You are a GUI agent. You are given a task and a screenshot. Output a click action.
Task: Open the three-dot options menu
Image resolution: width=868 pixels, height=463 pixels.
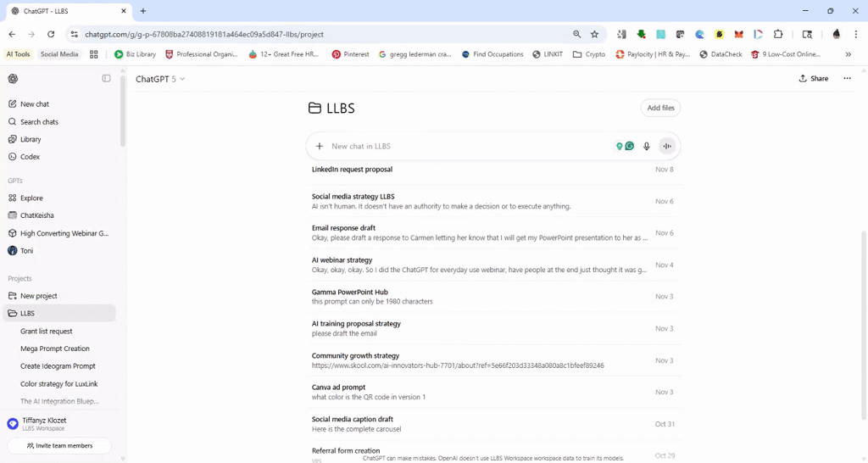(x=847, y=79)
